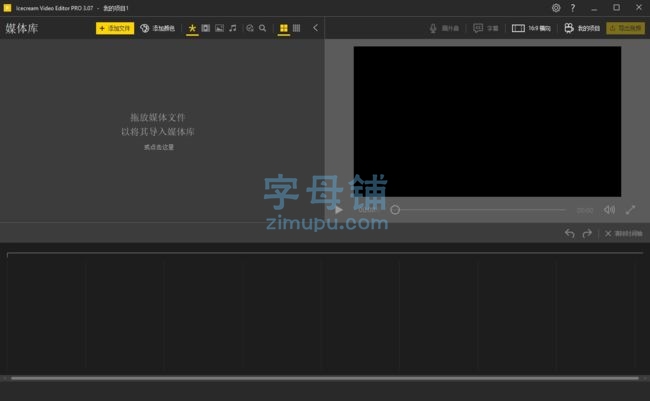Expand preview to fullscreen
This screenshot has width=650, height=401.
[x=631, y=210]
